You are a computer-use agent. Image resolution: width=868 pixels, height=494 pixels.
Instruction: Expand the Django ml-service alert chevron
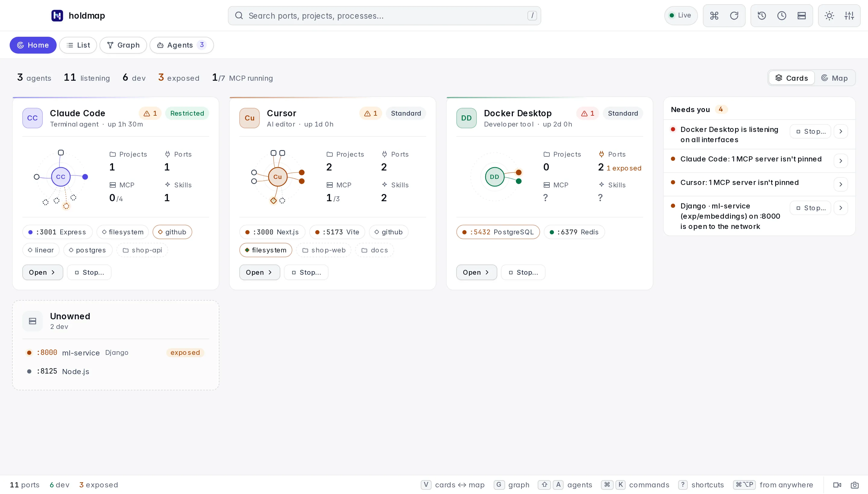click(841, 208)
